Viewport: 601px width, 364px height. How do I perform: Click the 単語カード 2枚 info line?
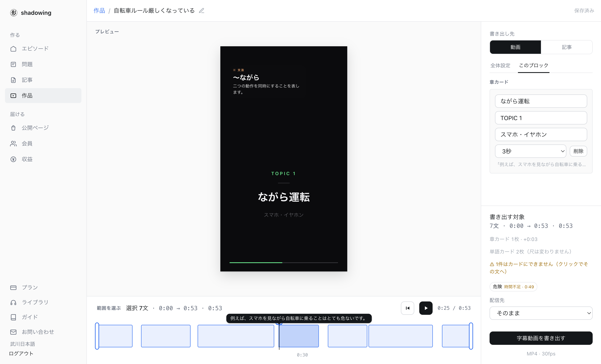pos(530,252)
